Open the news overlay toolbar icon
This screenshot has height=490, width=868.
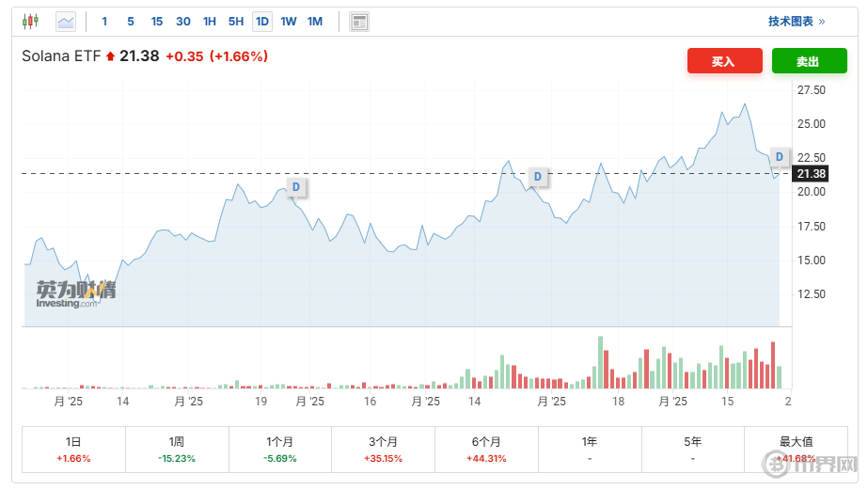(358, 22)
